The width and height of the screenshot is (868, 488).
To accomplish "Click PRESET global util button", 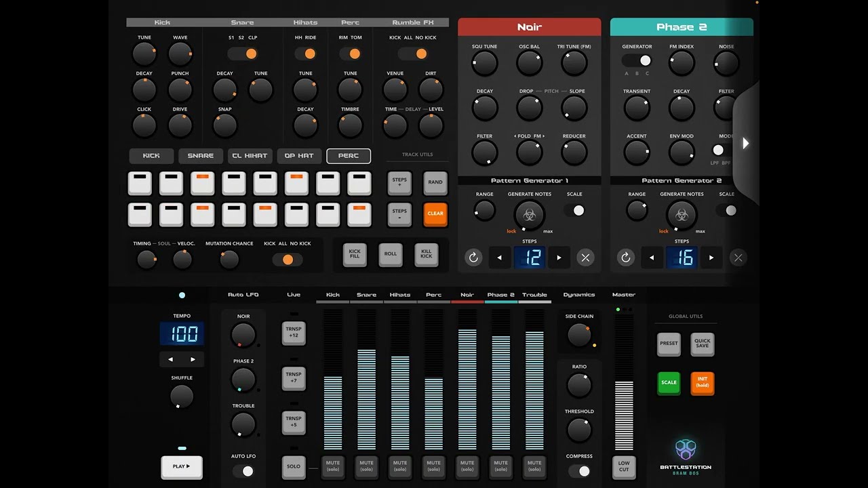I will (x=669, y=344).
